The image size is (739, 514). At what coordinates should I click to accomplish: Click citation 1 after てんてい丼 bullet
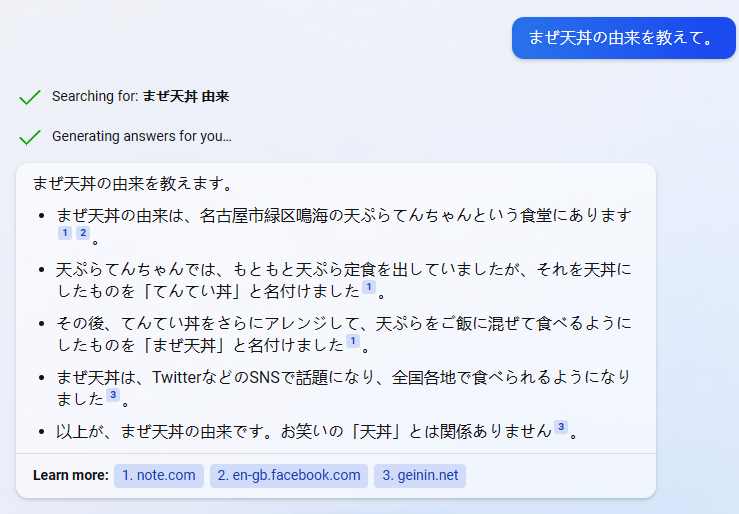tap(369, 286)
